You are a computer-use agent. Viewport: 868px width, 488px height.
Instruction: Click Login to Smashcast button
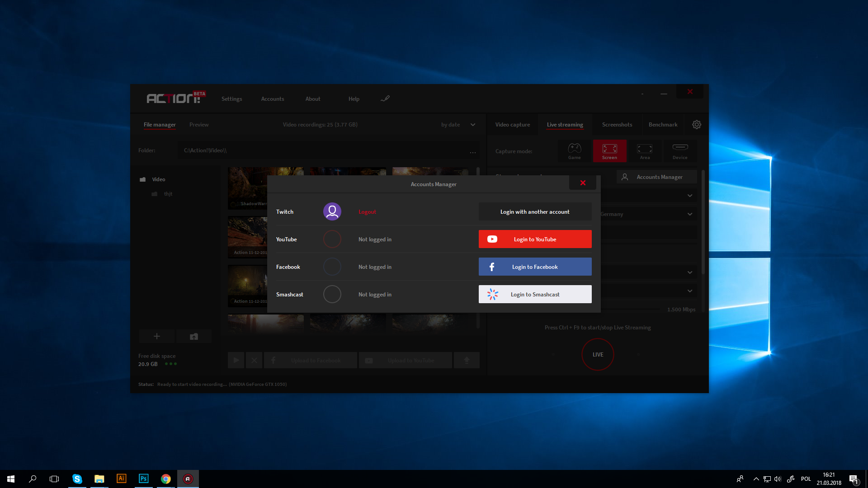tap(535, 294)
